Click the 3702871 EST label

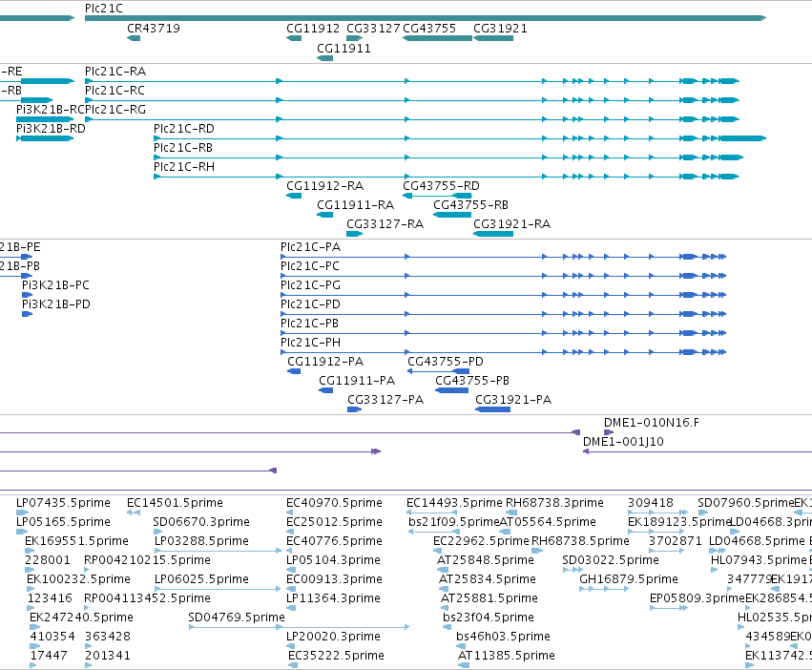coord(676,541)
